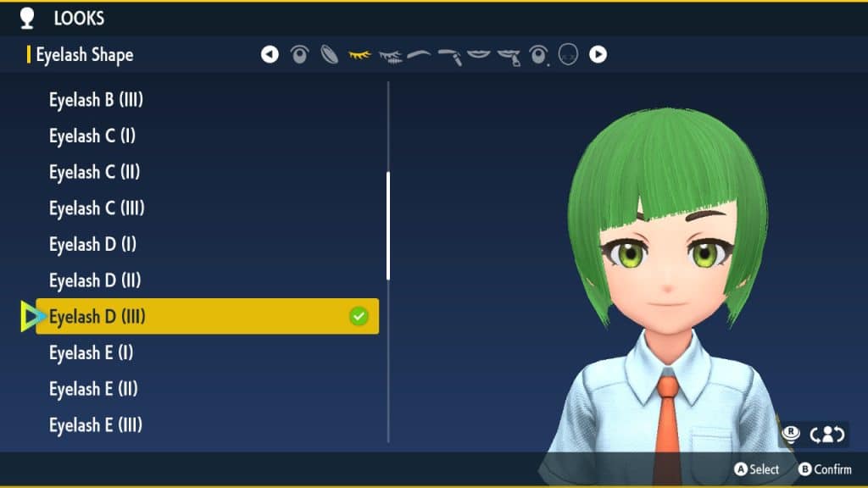Choose Eyelash E (I)

coord(92,353)
